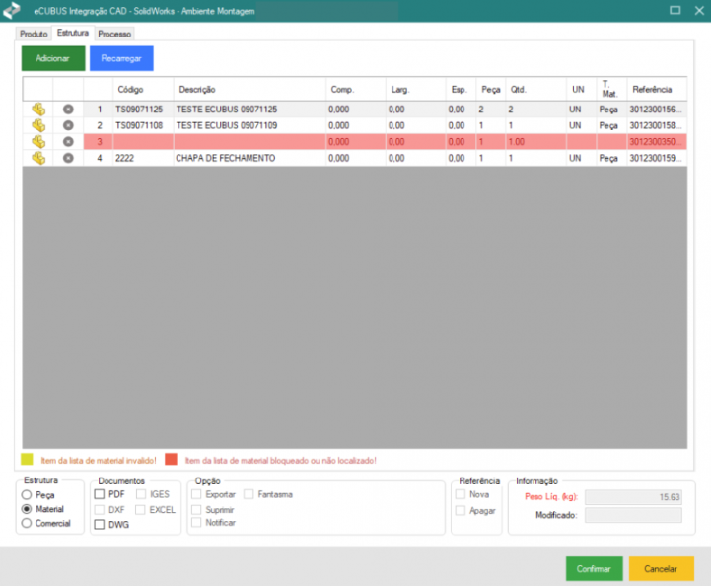Click the assembly icon in blocked row 3
712x588 pixels.
tap(38, 142)
